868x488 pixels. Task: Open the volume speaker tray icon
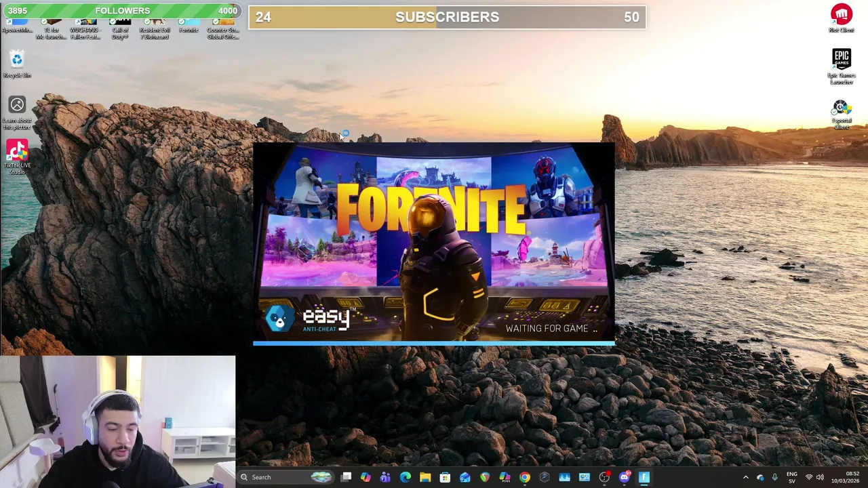click(x=820, y=477)
